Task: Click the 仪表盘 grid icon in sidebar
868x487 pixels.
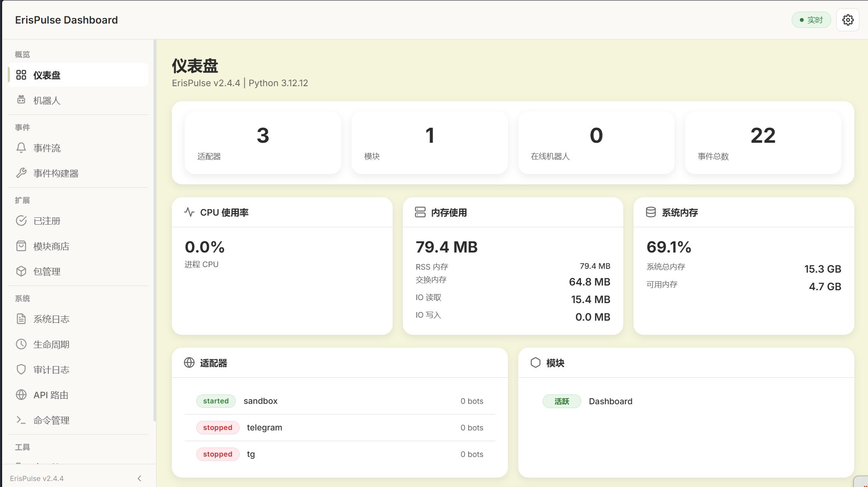Action: [x=21, y=75]
